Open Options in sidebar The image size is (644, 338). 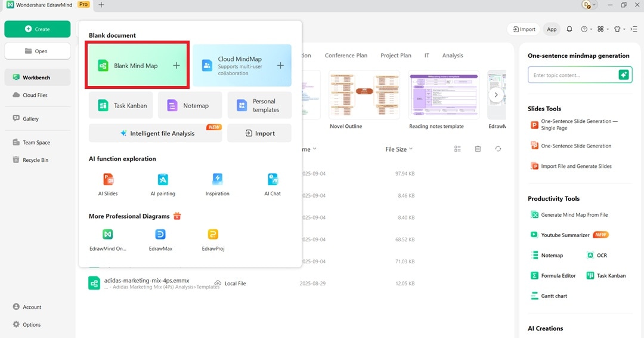[27, 324]
